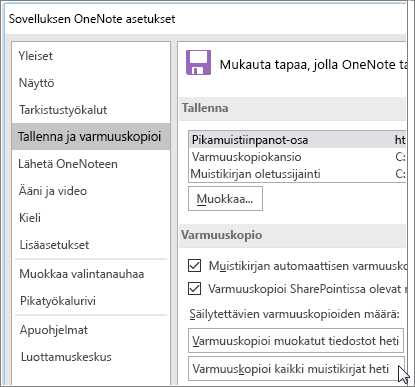Select the Varmuuskopiokansio row

click(x=297, y=157)
